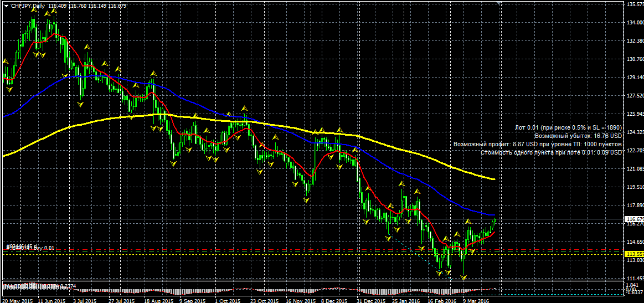Click the 134.000 price scale value
Image resolution: width=644 pixels, height=303 pixels.
click(635, 23)
